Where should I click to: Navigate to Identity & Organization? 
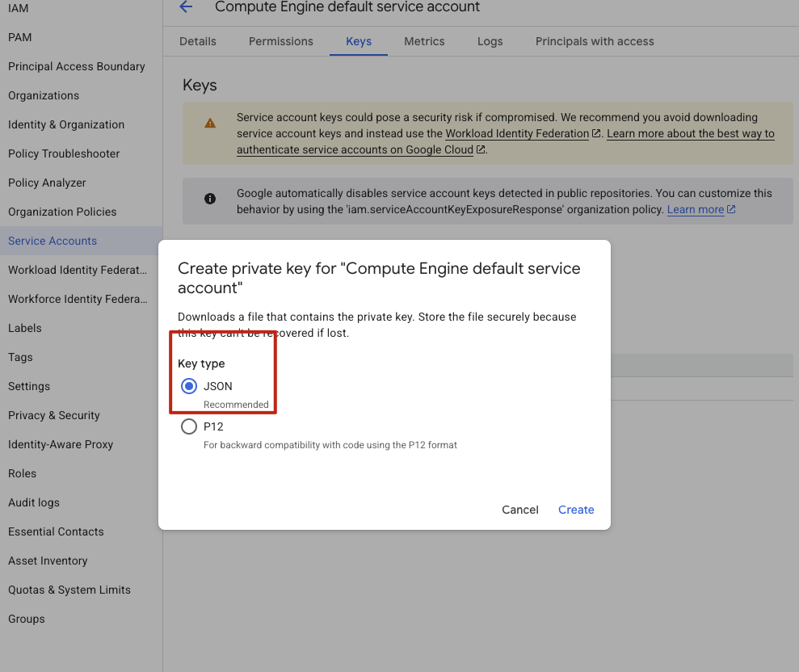pos(66,124)
